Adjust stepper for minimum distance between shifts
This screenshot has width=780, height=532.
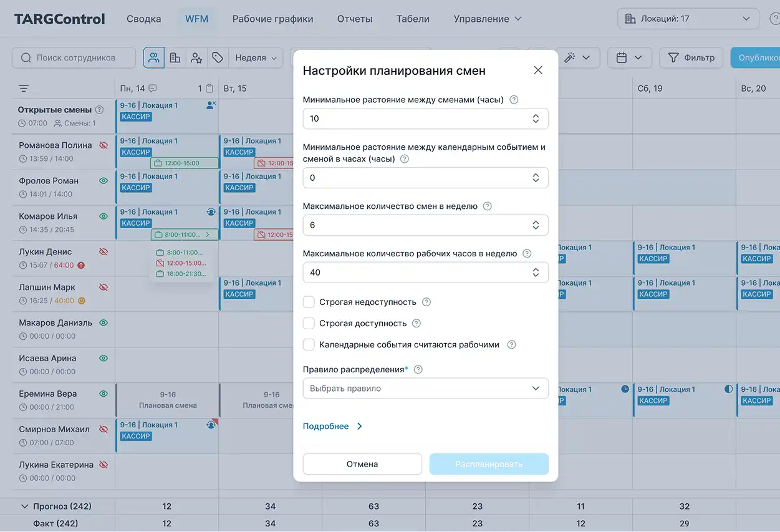coord(536,118)
